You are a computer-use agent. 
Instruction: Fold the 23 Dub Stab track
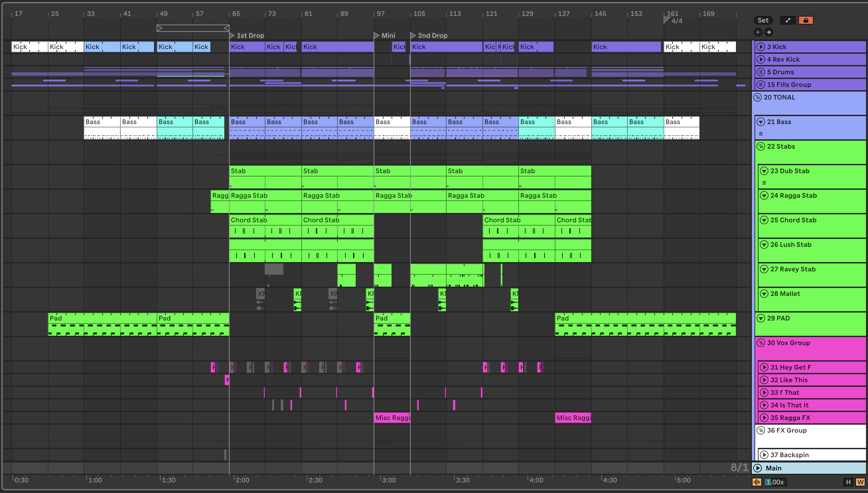click(x=764, y=171)
